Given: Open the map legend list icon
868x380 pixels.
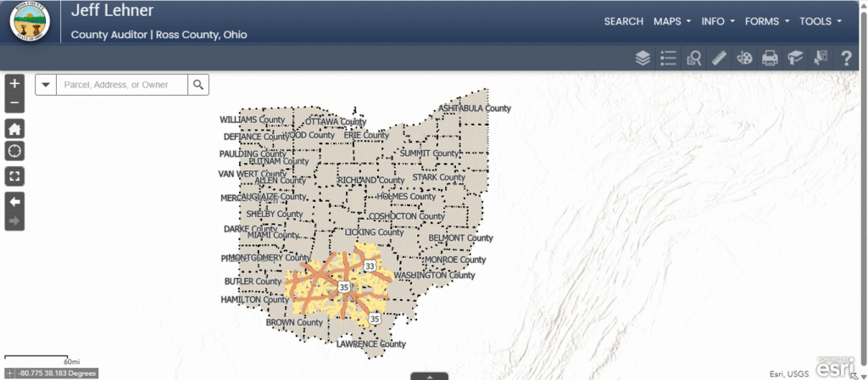Looking at the screenshot, I should tap(668, 58).
